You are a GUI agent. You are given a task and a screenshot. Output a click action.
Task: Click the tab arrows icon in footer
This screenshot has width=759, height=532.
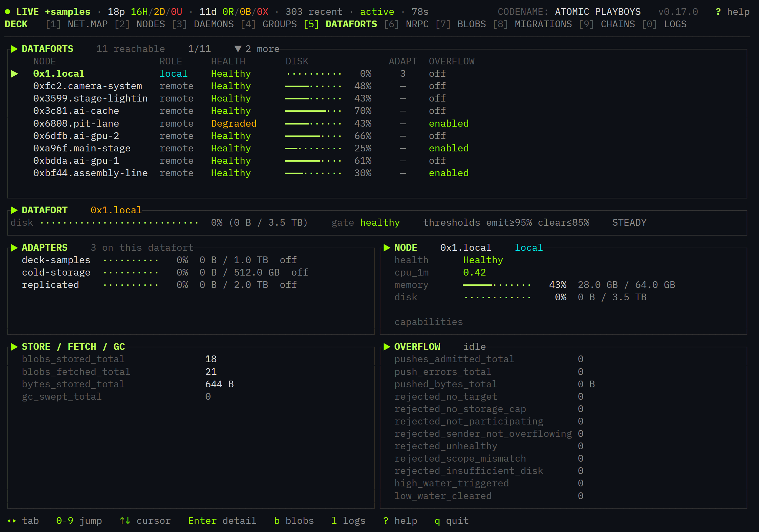pyautogui.click(x=12, y=521)
